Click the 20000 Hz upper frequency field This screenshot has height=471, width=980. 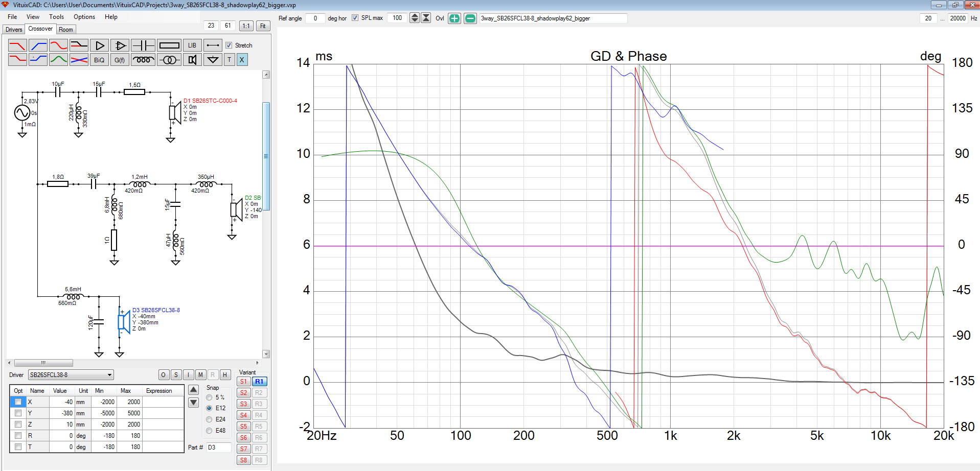click(x=958, y=18)
